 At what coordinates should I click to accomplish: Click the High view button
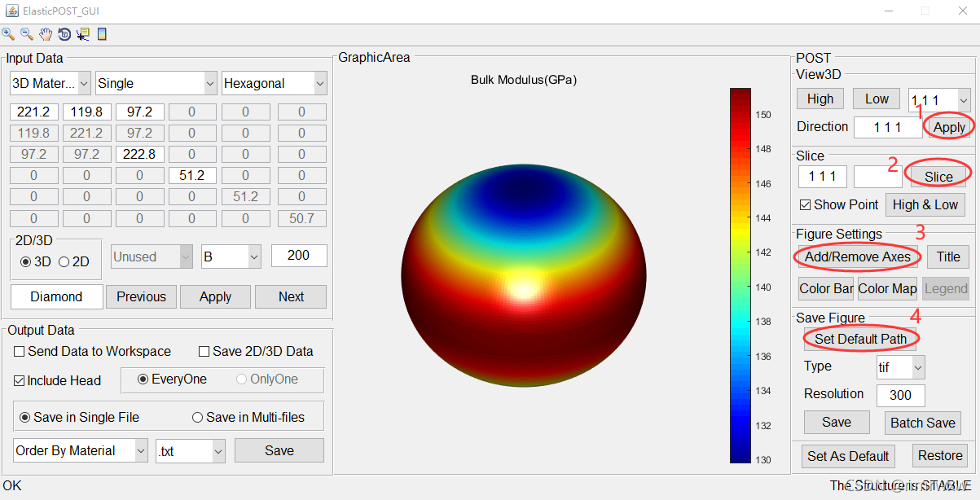pos(820,99)
